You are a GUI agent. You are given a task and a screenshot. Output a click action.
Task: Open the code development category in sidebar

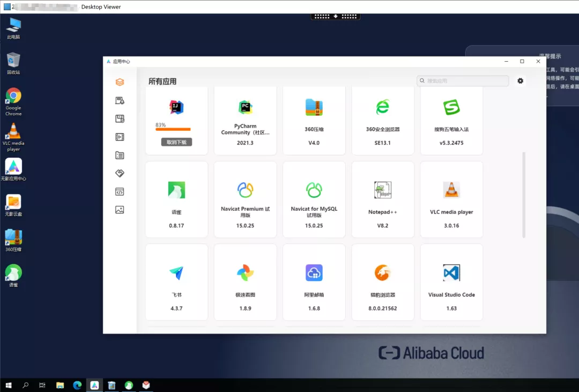click(x=120, y=192)
